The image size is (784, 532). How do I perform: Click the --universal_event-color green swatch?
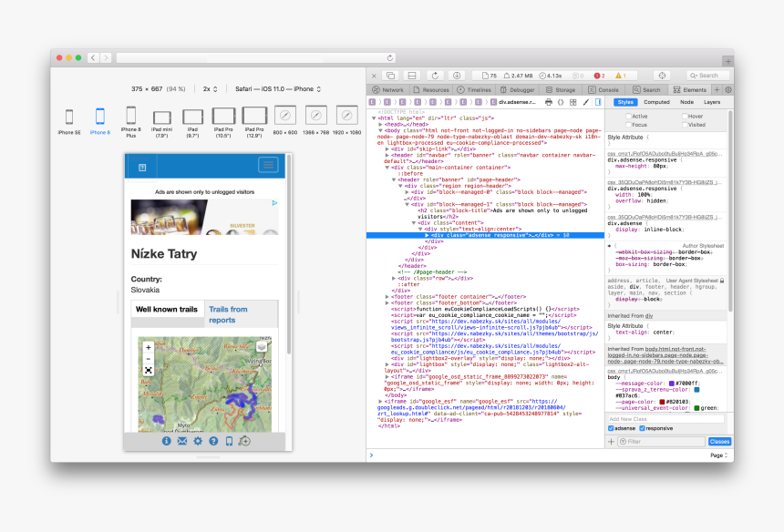[696, 408]
